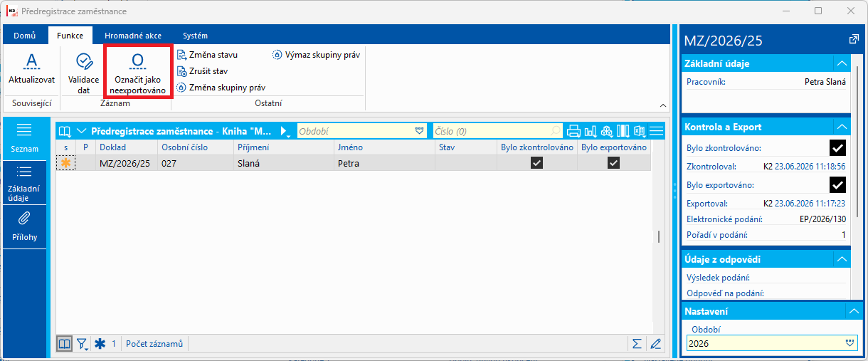Click Počet záznamů label
The height and width of the screenshot is (361, 868).
(154, 344)
